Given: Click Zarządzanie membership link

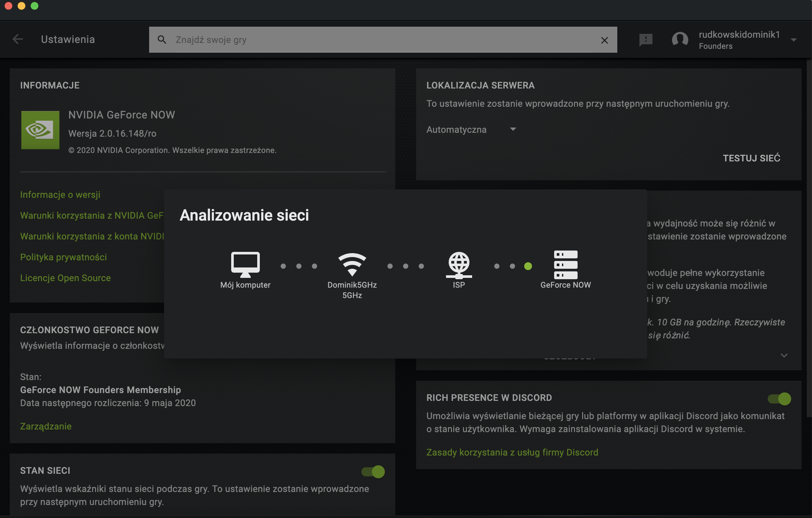Looking at the screenshot, I should point(46,426).
